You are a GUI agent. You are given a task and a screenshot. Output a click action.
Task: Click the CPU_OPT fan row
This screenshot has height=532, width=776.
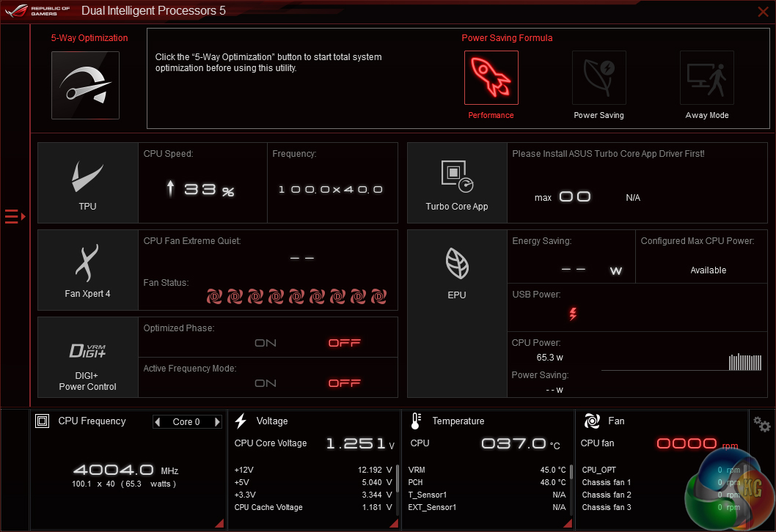(661, 470)
